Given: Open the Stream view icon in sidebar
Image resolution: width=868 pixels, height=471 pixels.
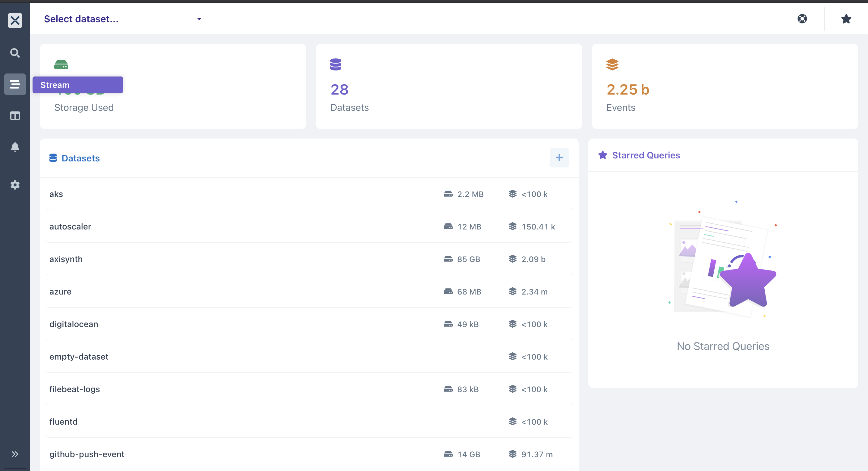Looking at the screenshot, I should [15, 84].
